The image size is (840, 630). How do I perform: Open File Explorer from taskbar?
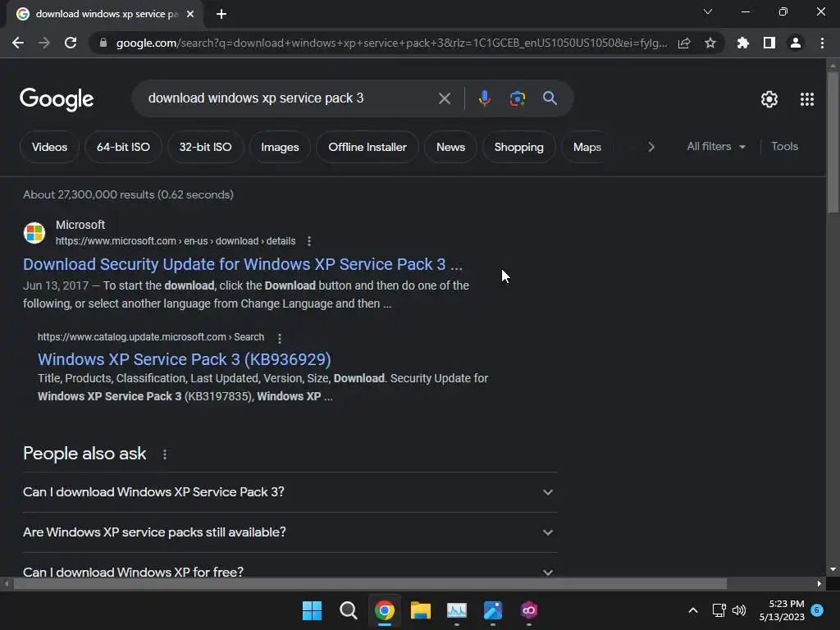pos(421,610)
